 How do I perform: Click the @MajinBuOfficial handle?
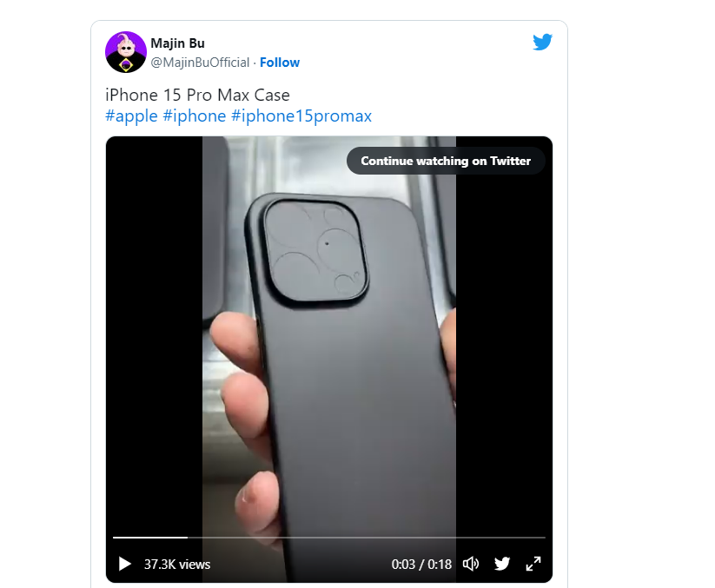tap(200, 63)
